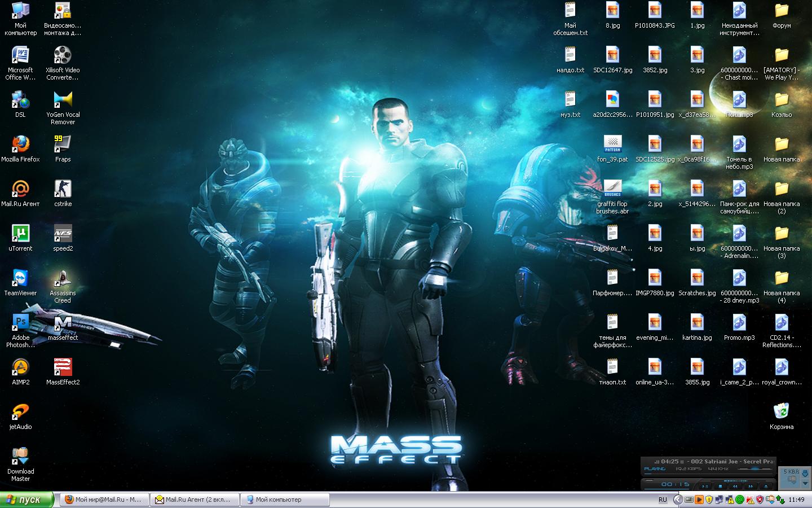Open Корзина recycle bin

point(782,416)
